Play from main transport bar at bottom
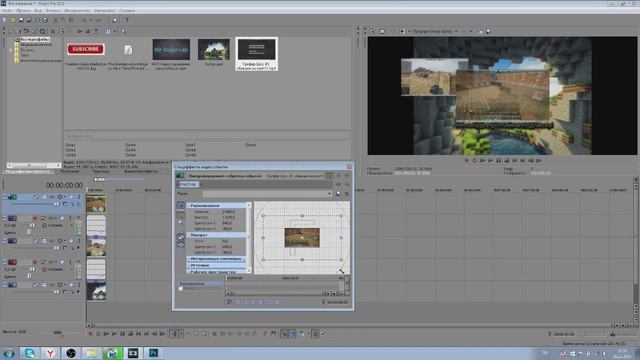The height and width of the screenshot is (360, 640). [x=114, y=334]
